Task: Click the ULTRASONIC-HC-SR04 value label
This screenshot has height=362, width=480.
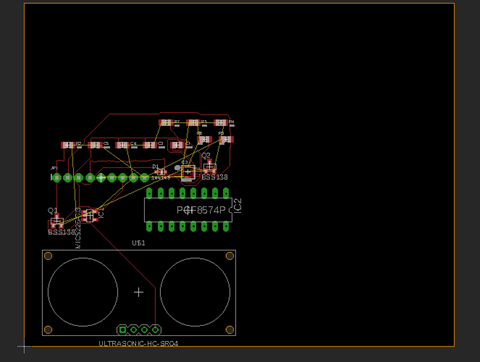Action: [138, 343]
